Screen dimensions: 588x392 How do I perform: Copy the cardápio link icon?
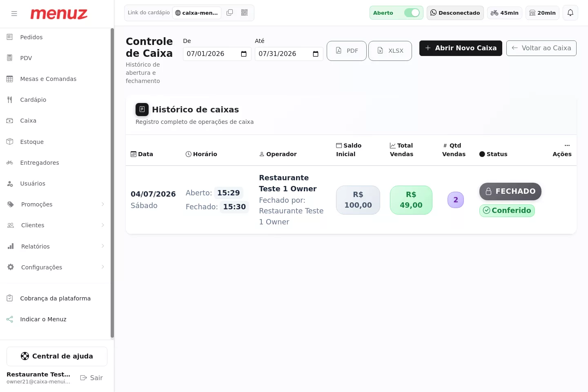pos(230,13)
